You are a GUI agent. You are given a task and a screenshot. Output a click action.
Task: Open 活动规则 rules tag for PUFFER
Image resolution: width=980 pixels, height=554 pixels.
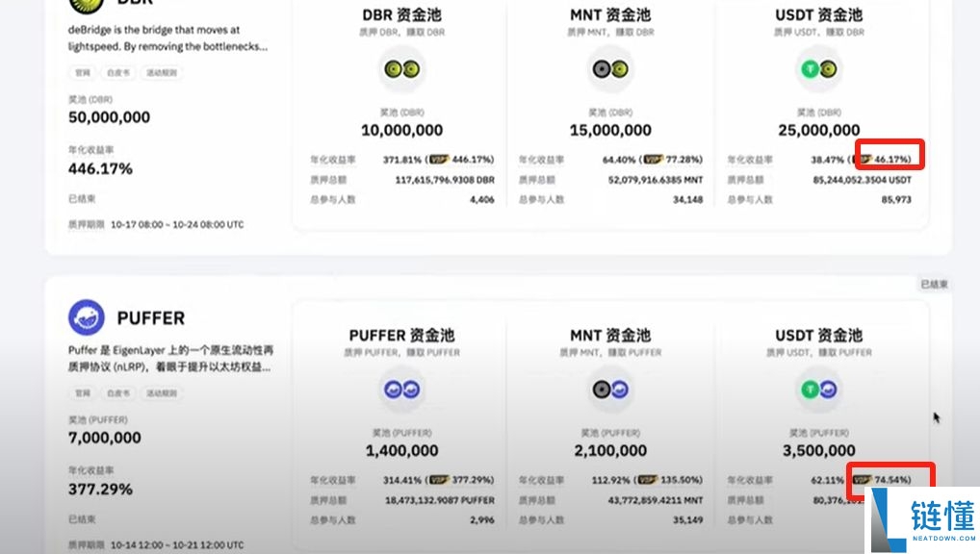point(162,392)
